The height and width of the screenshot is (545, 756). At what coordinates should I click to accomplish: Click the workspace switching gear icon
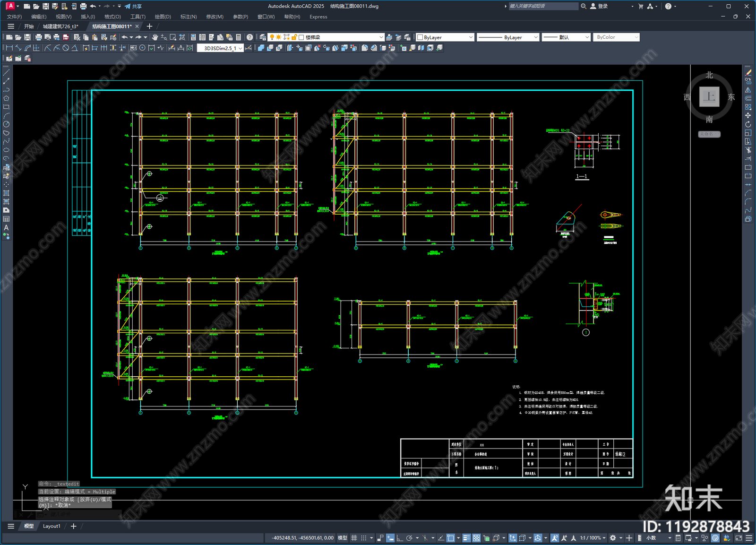[613, 538]
